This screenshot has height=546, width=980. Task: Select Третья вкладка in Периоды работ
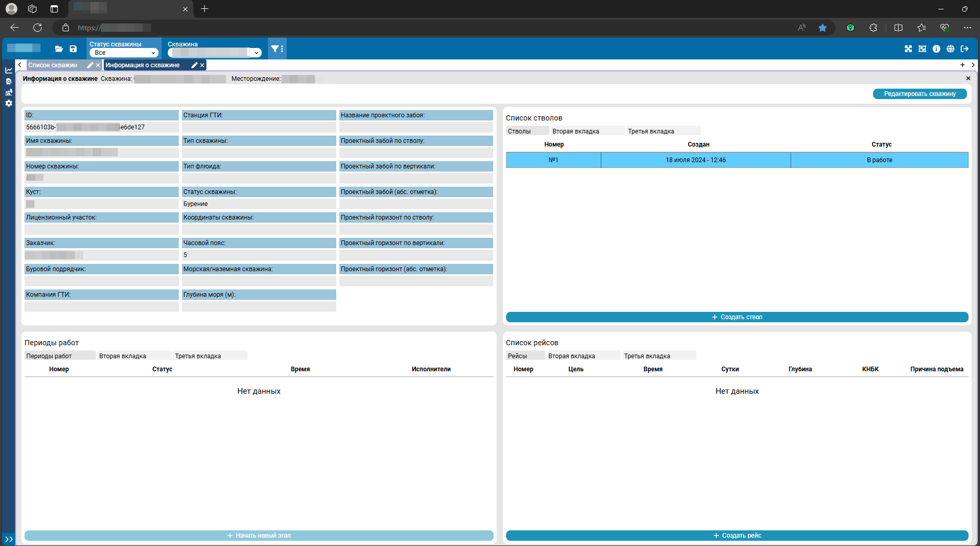(x=198, y=356)
